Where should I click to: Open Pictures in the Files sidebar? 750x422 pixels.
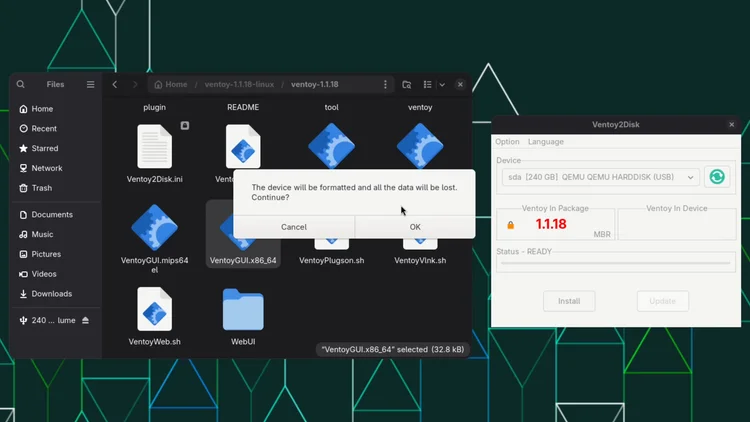(55, 254)
